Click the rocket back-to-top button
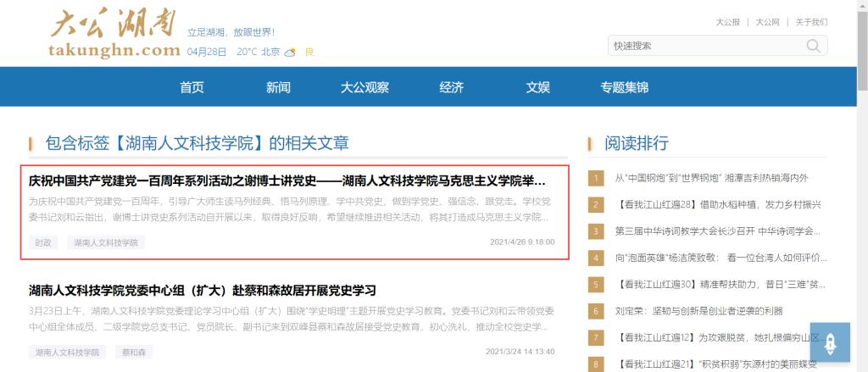This screenshot has width=868, height=372. (x=830, y=343)
